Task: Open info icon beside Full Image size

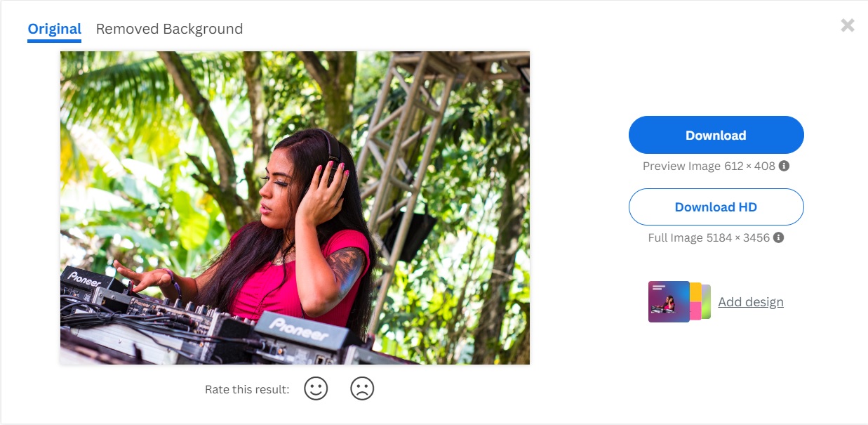Action: tap(779, 238)
